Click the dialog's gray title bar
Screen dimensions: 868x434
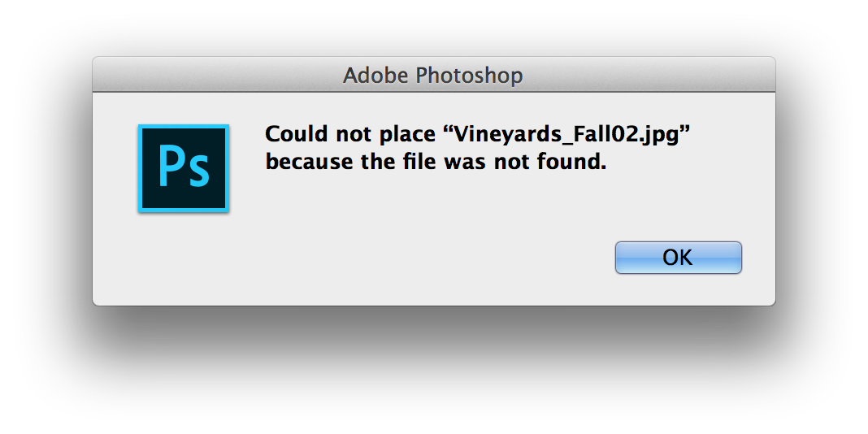tap(433, 74)
